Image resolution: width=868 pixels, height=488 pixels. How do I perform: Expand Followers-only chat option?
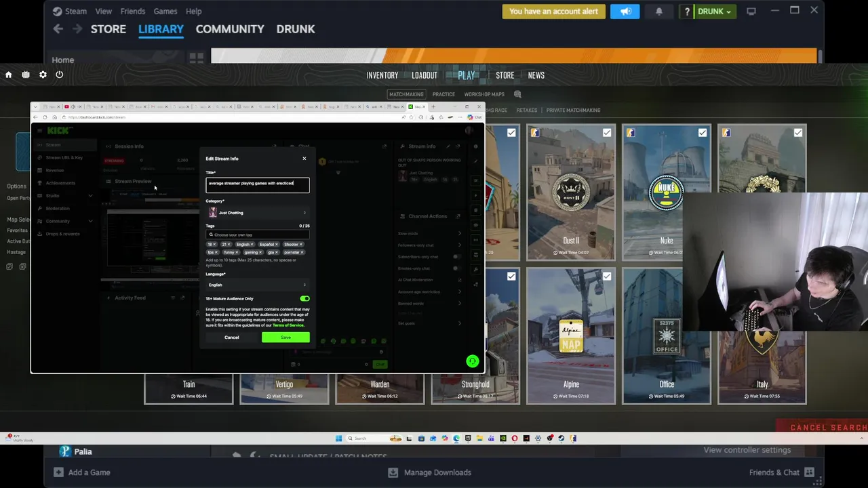[459, 245]
